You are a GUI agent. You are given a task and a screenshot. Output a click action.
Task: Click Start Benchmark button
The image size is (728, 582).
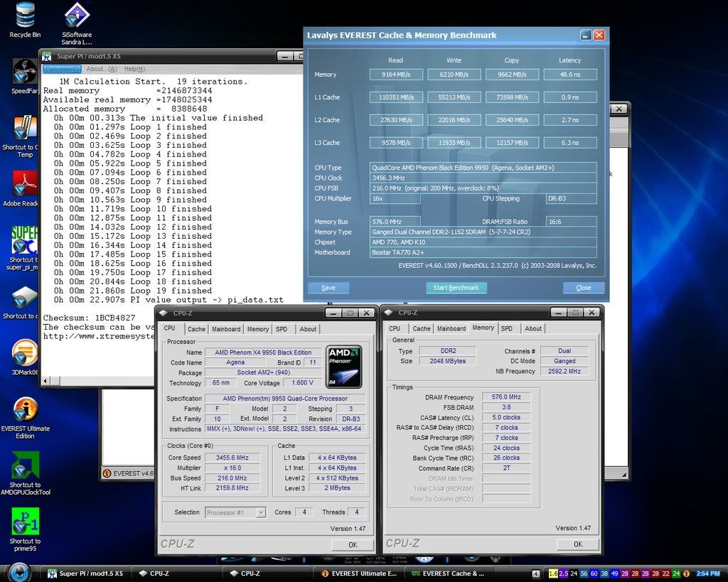pos(456,288)
